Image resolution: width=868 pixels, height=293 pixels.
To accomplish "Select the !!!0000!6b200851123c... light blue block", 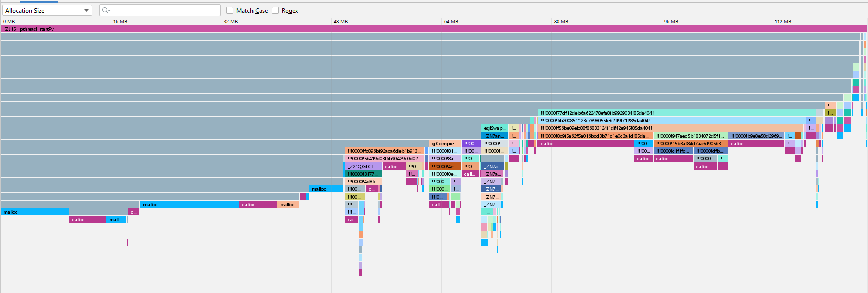I will coord(672,121).
